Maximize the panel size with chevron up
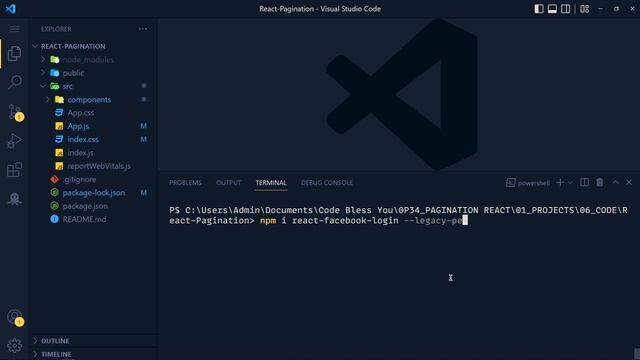Screen dimensions: 640x360 tap(615, 182)
